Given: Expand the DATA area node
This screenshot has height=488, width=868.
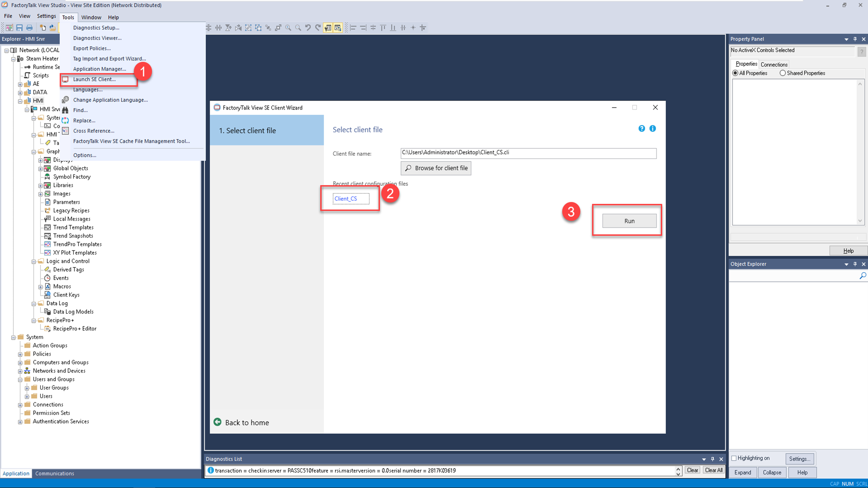Looking at the screenshot, I should (20, 93).
